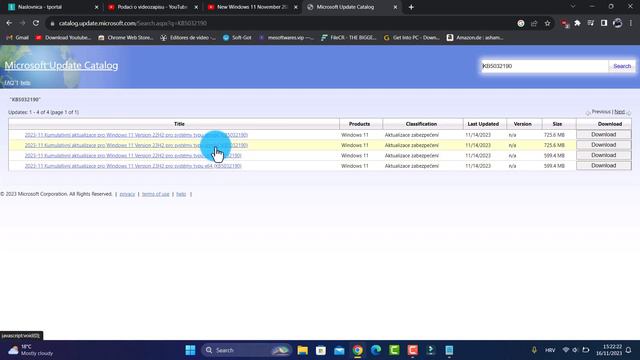Viewport: 640px width, 360px height.
Task: Open a new browser tab with plus
Action: pos(411,7)
